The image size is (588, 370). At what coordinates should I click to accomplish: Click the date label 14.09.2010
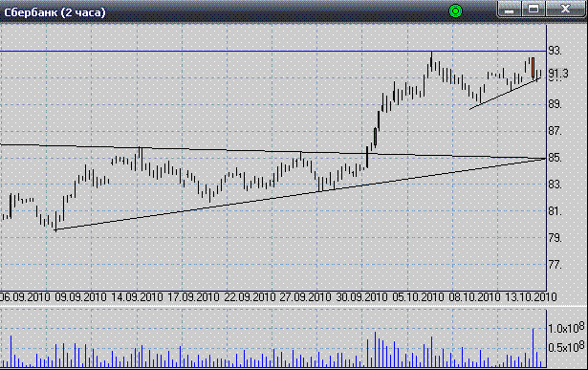(x=137, y=297)
